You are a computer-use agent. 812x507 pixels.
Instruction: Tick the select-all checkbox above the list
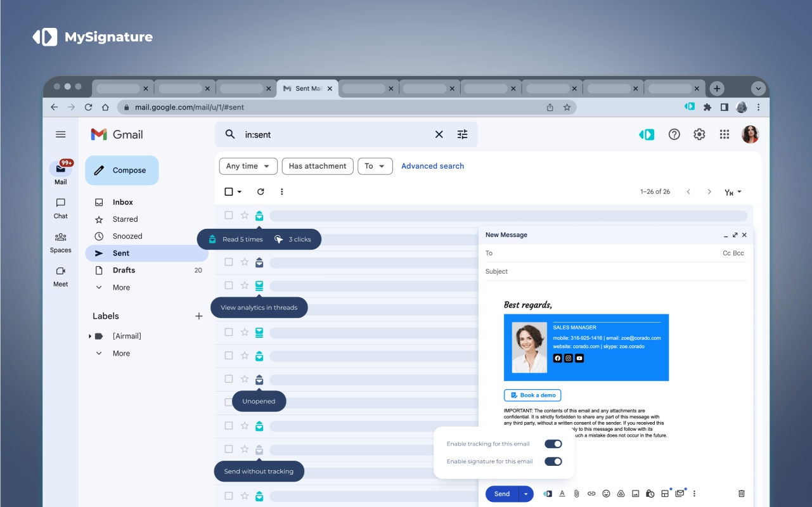229,191
